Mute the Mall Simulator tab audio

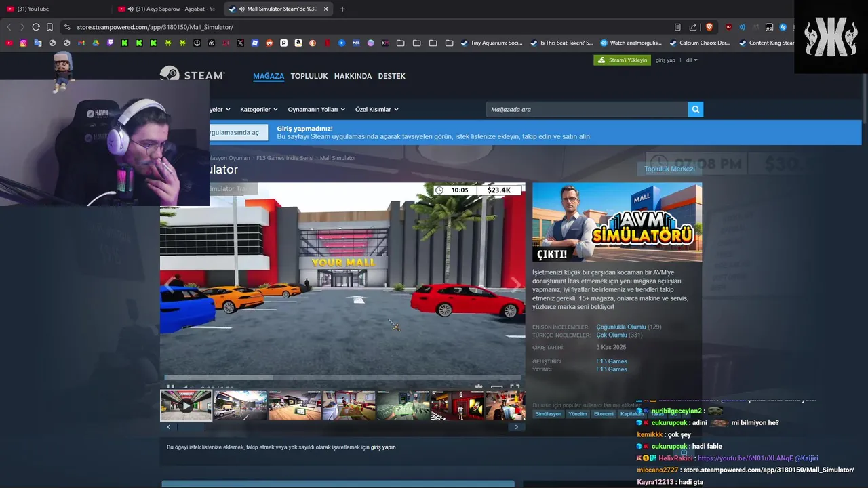tap(242, 9)
